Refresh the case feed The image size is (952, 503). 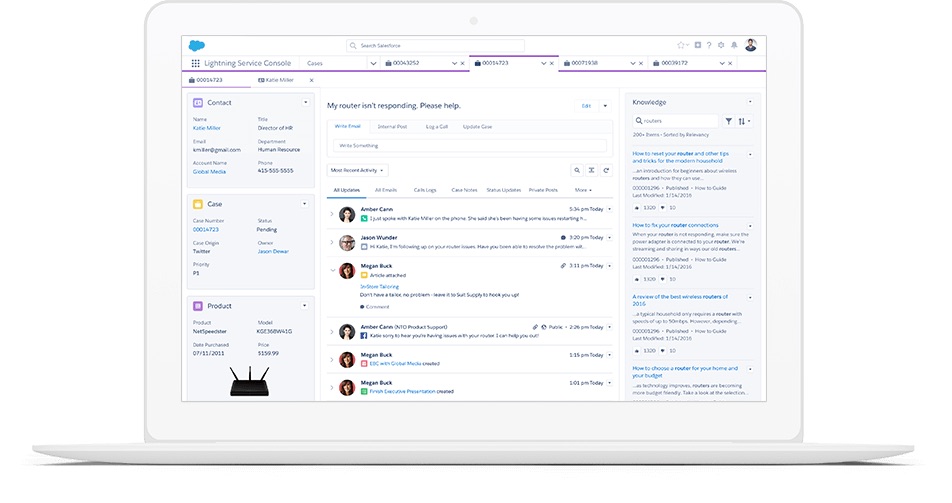click(606, 170)
